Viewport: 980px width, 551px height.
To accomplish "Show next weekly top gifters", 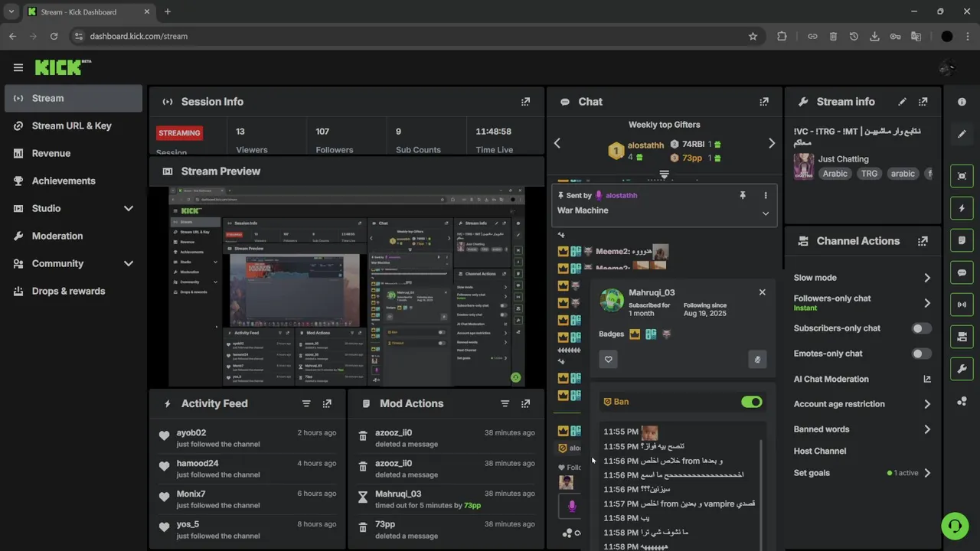I will tap(771, 143).
